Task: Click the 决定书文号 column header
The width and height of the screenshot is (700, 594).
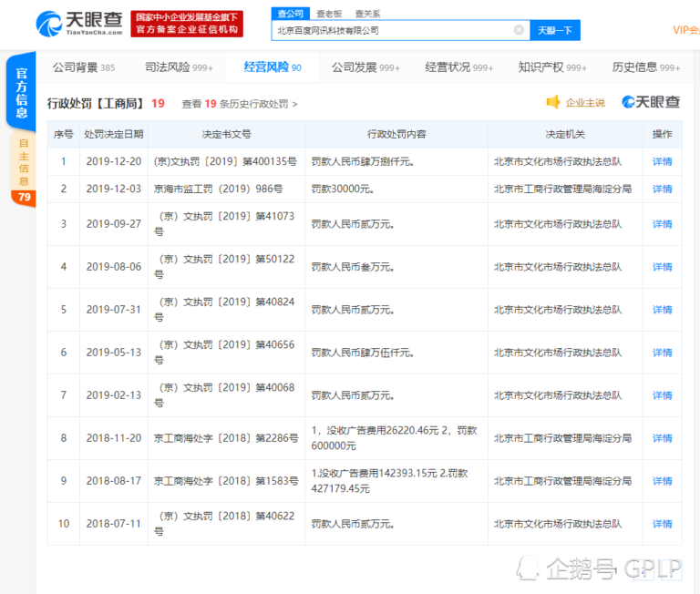Action: point(226,134)
